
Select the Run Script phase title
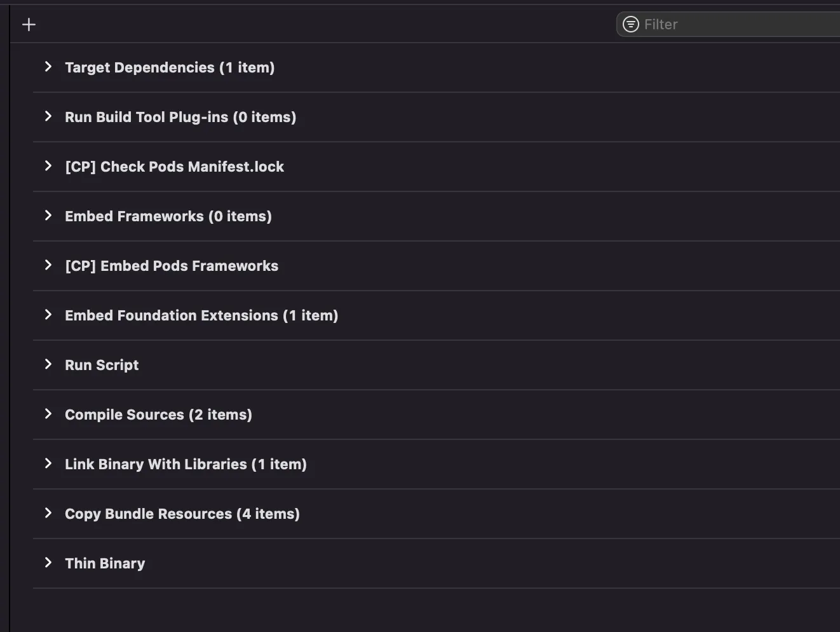[x=102, y=365]
